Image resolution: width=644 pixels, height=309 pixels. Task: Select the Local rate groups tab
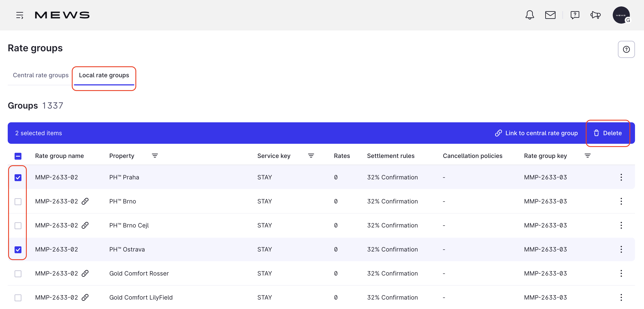click(104, 75)
